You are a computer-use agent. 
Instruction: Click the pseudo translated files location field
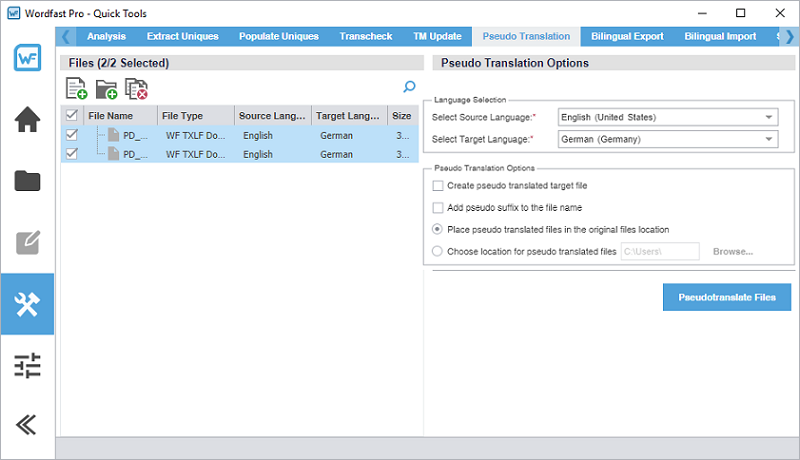pyautogui.click(x=660, y=251)
